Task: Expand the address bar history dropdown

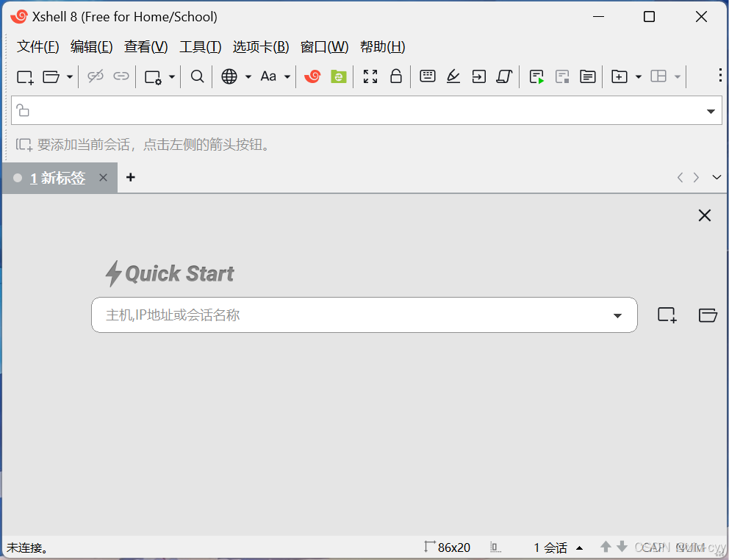Action: [711, 111]
